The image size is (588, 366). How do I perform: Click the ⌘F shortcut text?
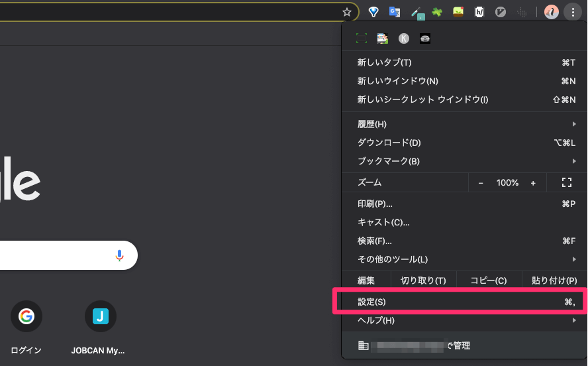[x=569, y=241]
